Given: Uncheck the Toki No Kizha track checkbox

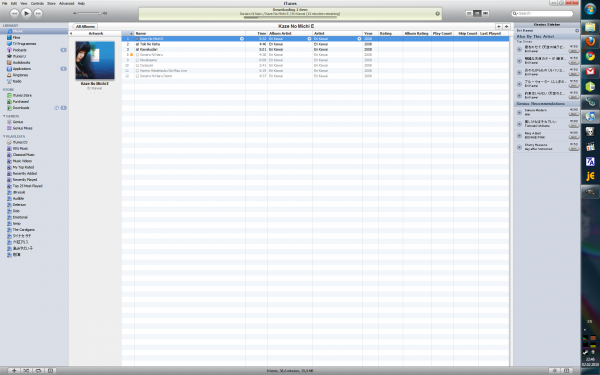Looking at the screenshot, I should tap(137, 44).
